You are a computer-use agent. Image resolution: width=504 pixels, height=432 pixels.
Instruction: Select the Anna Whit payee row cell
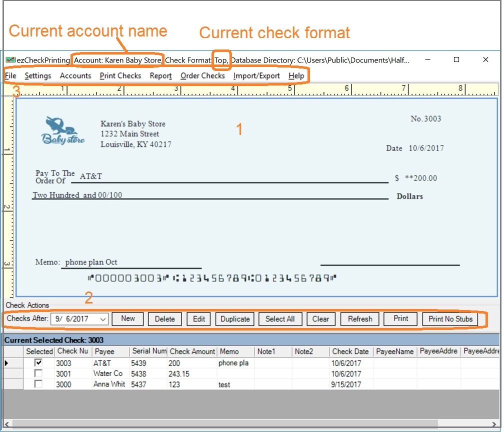[109, 384]
